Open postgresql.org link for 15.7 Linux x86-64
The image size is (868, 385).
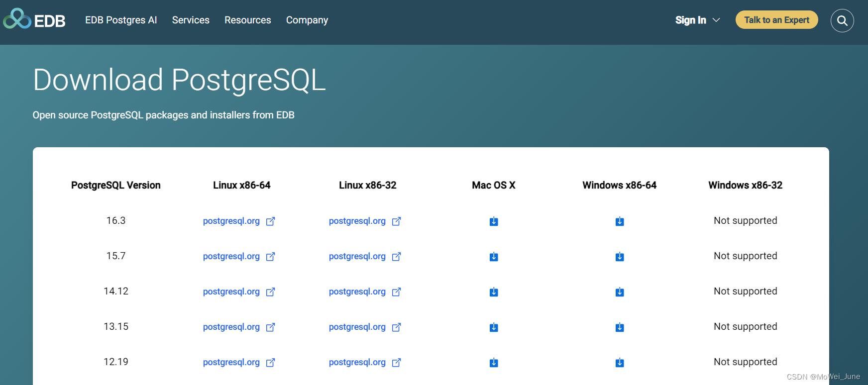tap(231, 256)
